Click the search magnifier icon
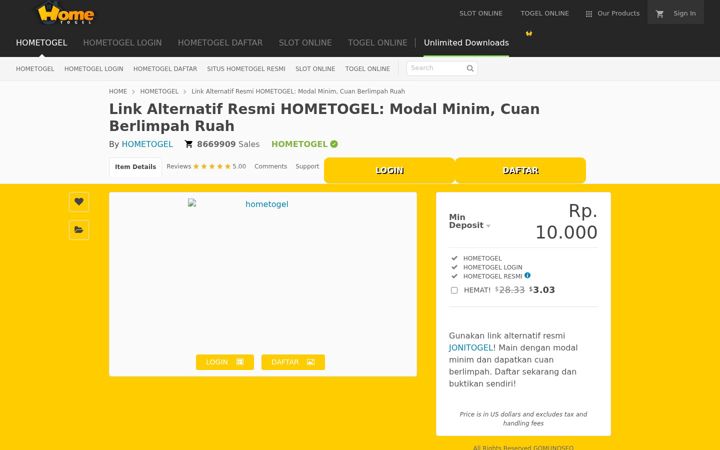 click(x=470, y=68)
